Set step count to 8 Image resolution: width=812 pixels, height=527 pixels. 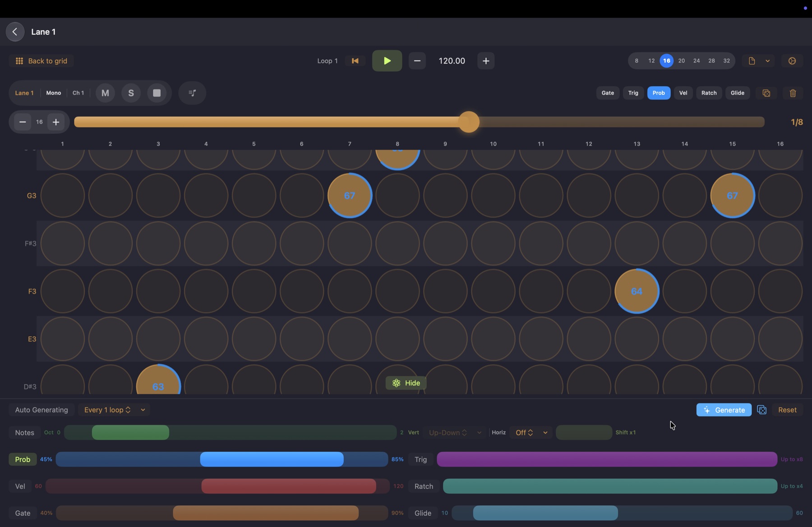637,61
